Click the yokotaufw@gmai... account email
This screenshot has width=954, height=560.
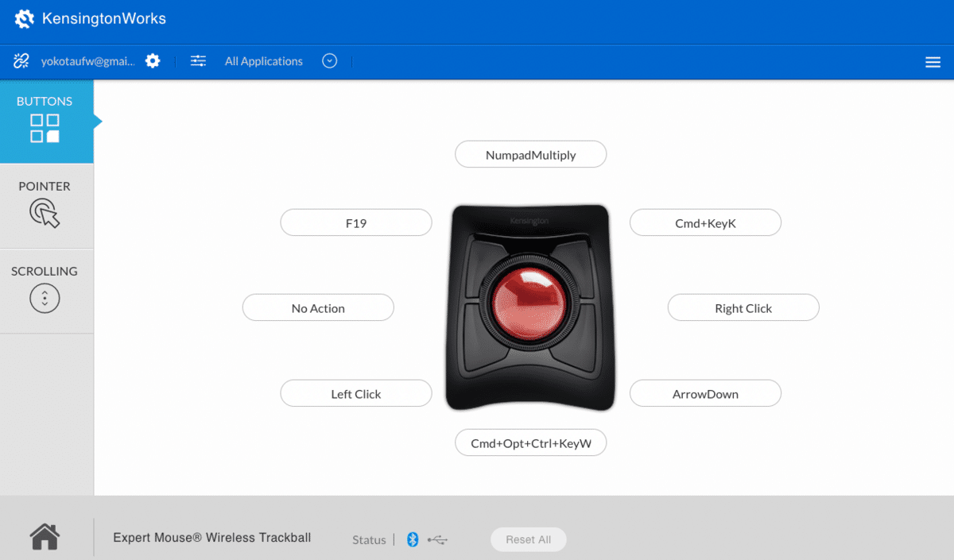[x=88, y=61]
